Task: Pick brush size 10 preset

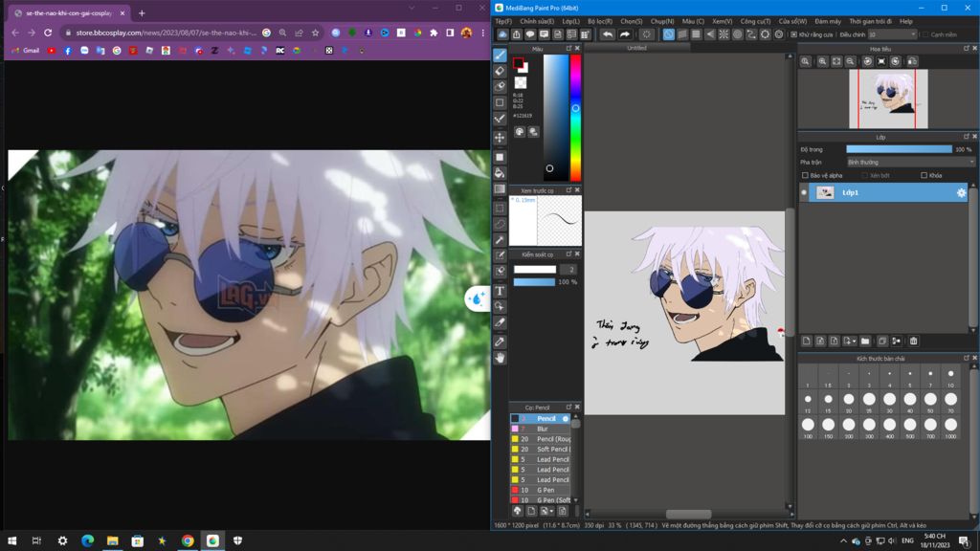Action: 950,377
